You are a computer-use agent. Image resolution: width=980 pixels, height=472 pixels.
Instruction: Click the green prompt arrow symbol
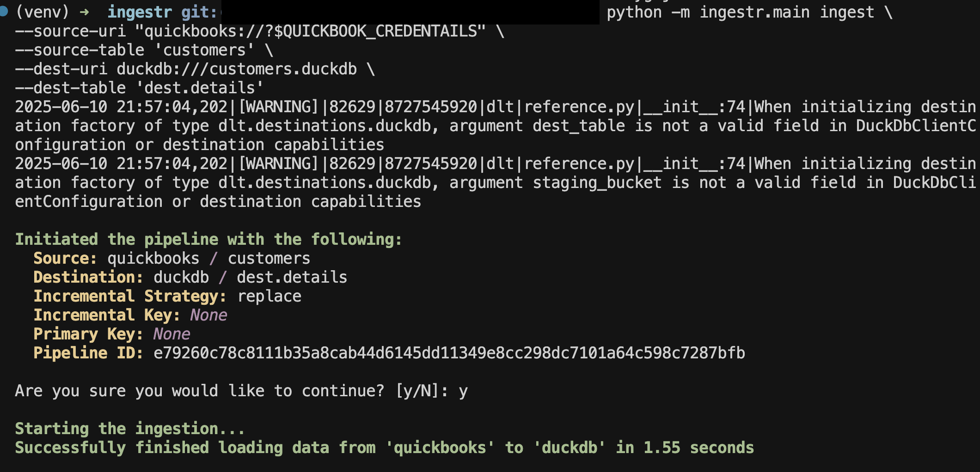(84, 12)
